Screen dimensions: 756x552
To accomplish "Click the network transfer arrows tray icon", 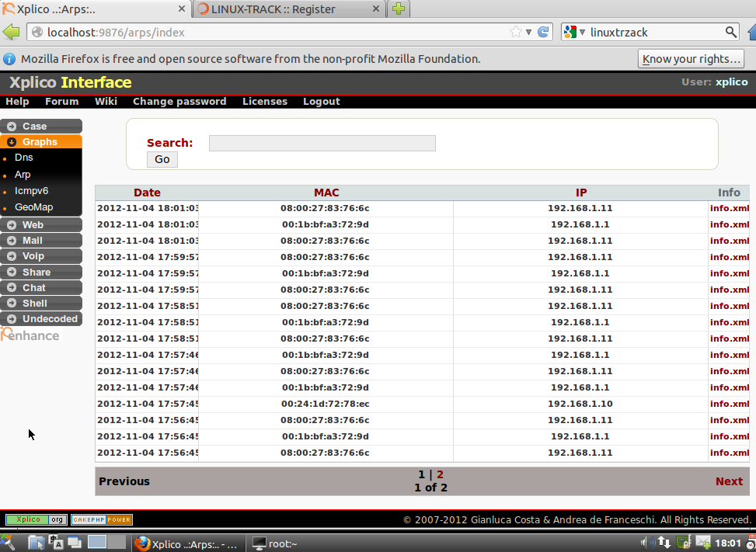I will (664, 543).
